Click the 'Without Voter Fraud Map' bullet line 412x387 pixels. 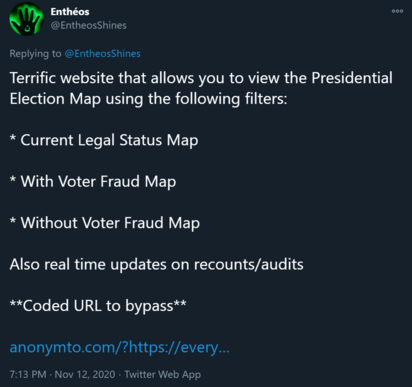pyautogui.click(x=105, y=223)
